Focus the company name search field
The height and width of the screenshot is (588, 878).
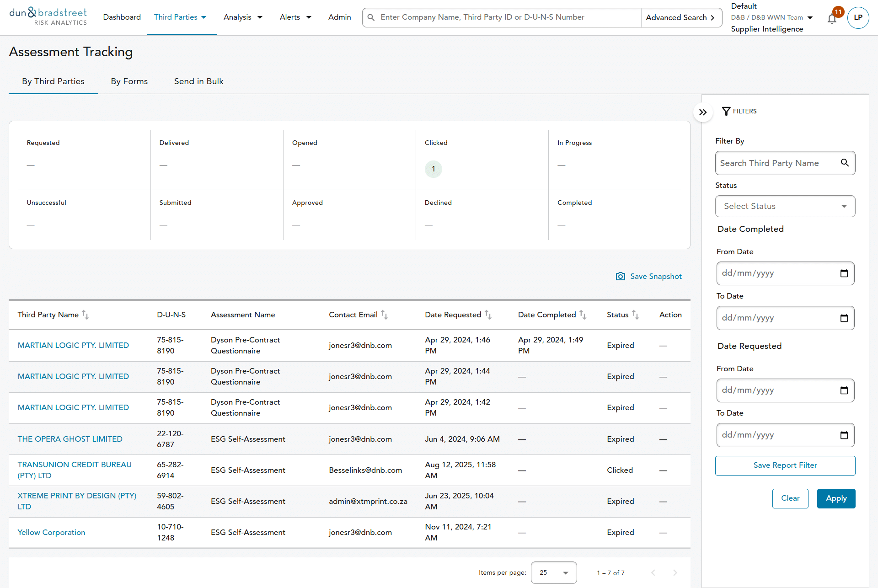pos(503,17)
